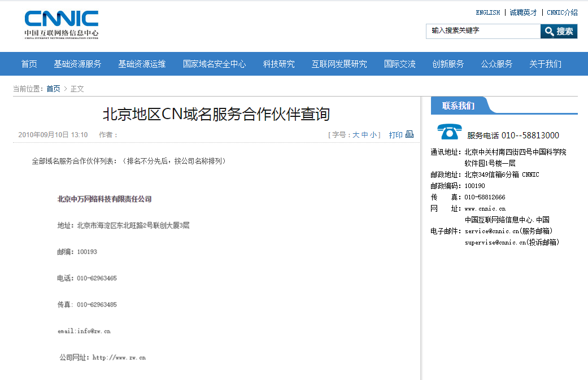Click the email info@zw.cn
Viewport: 588px width, 380px height.
coord(84,331)
